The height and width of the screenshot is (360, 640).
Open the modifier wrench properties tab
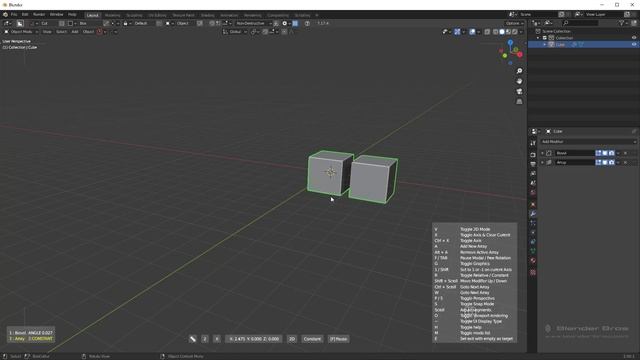[x=533, y=213]
